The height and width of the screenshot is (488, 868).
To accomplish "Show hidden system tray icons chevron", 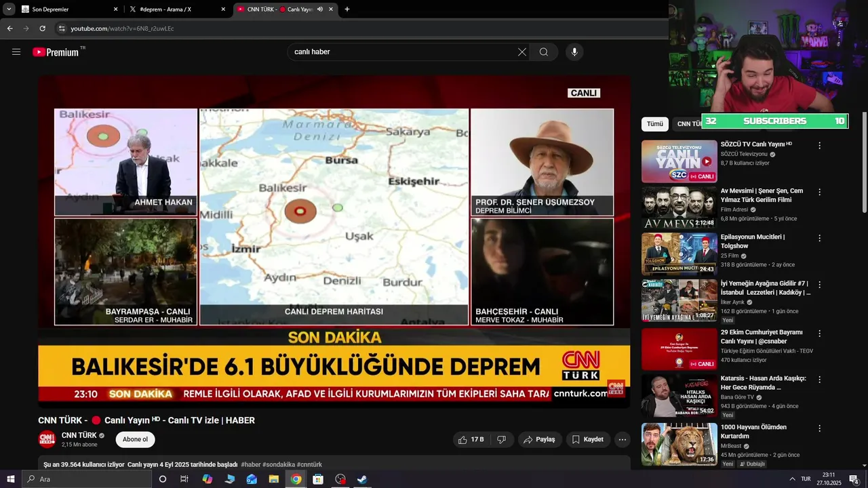I will (x=792, y=479).
